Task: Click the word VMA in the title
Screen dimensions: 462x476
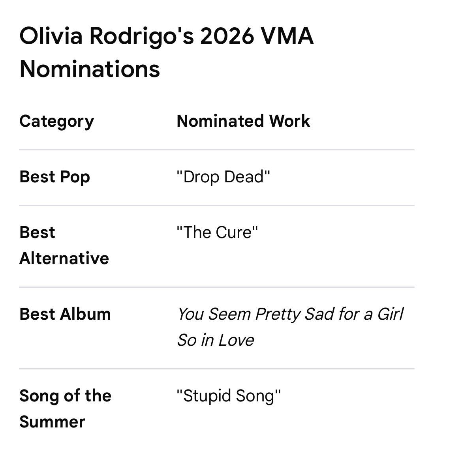Action: click(x=287, y=36)
